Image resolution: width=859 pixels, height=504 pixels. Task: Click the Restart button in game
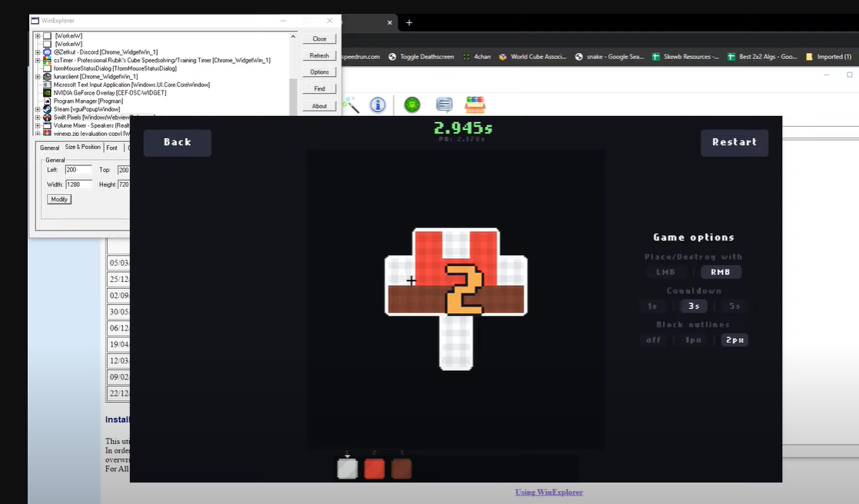tap(734, 142)
